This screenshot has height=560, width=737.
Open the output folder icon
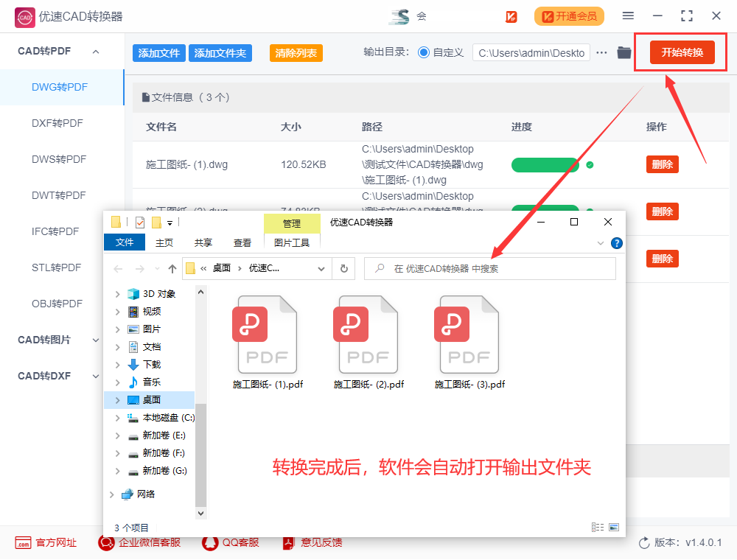(x=624, y=52)
